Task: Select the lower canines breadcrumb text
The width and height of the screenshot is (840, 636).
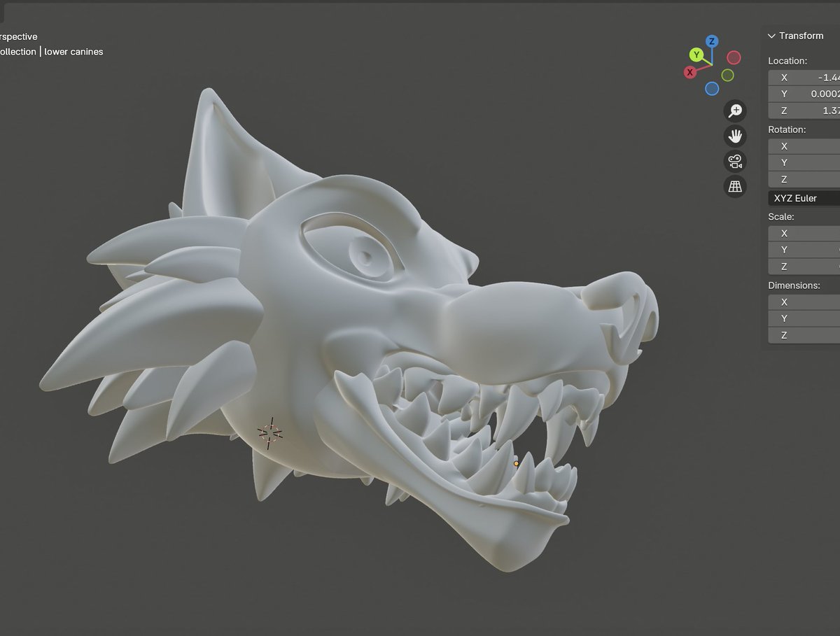Action: coord(73,51)
